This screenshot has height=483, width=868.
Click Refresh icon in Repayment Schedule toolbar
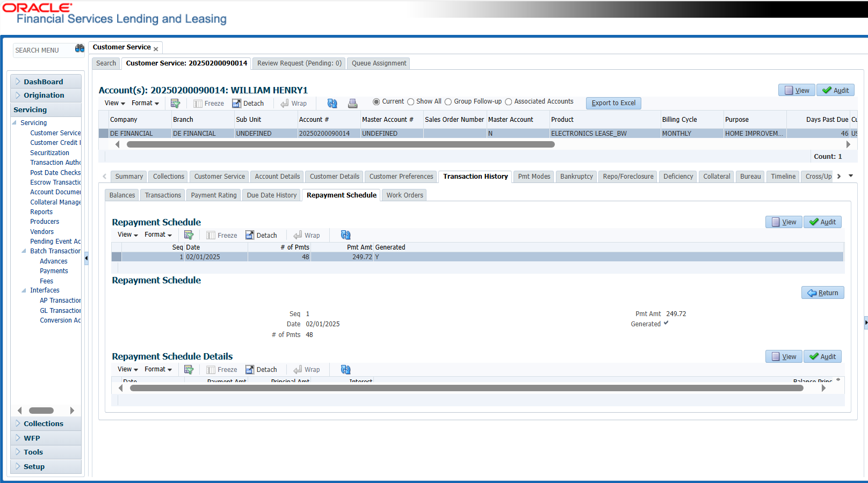[x=346, y=235]
